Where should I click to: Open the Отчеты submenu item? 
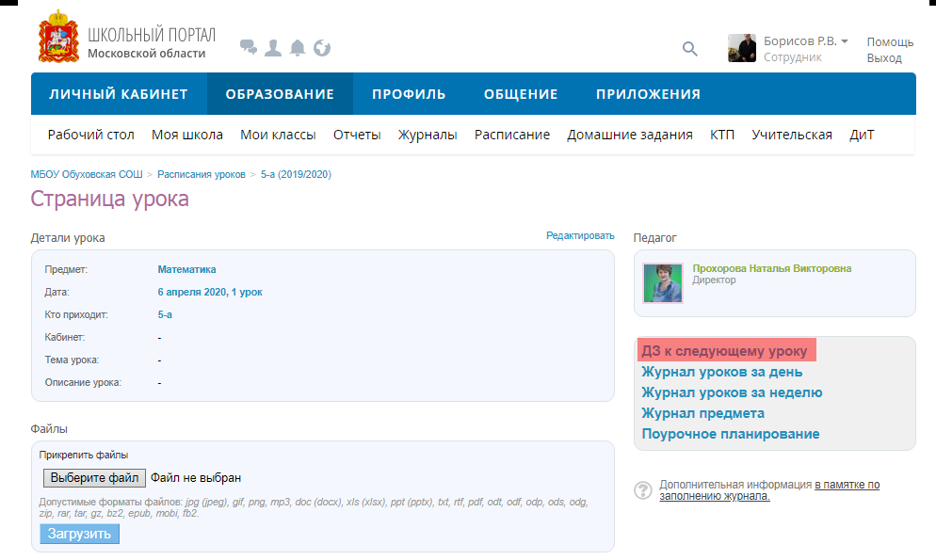pyautogui.click(x=357, y=135)
